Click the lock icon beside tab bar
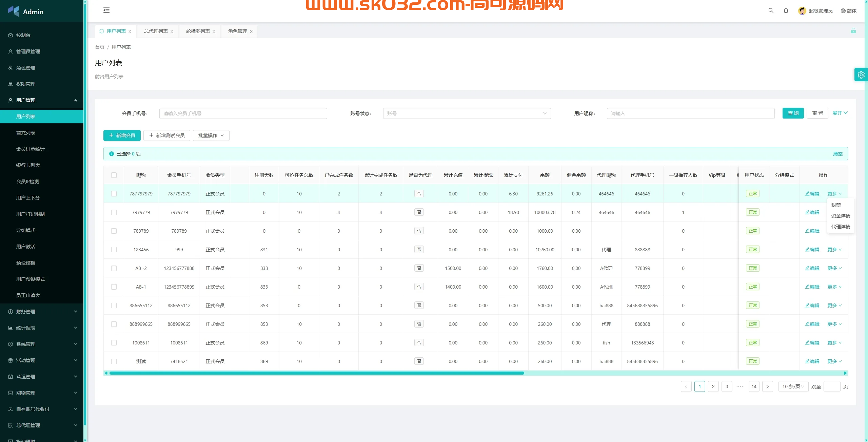868x442 pixels. (x=853, y=31)
